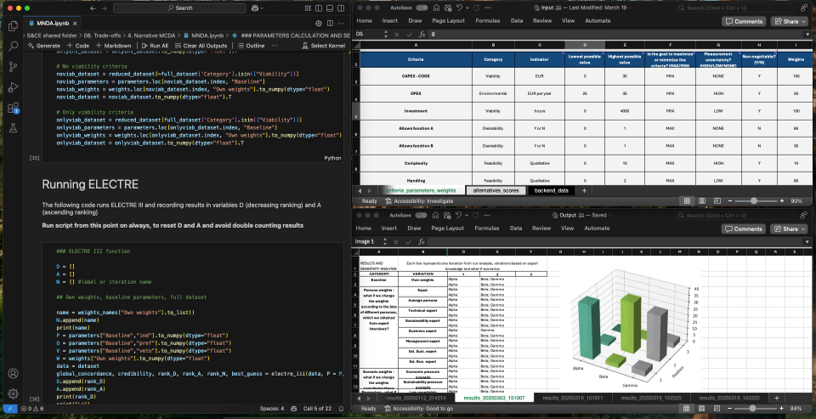Click the zoom slider in Input workbook
816x419 pixels.
pos(753,201)
